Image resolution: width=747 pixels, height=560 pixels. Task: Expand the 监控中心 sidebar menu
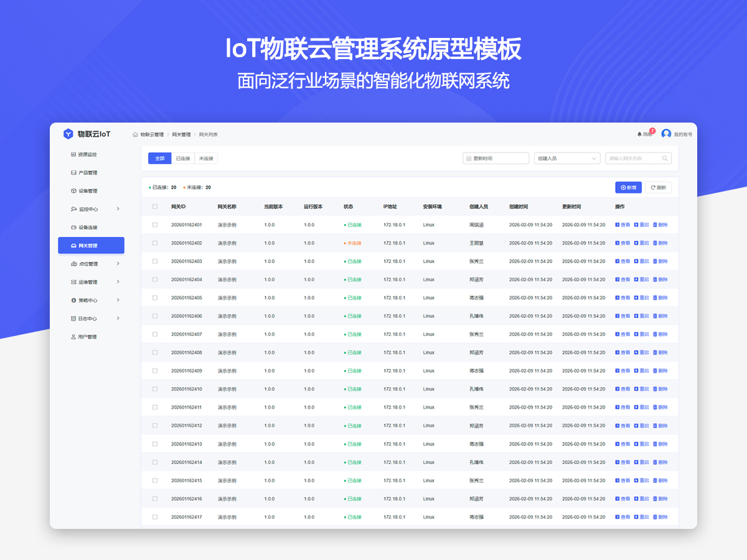pos(118,209)
